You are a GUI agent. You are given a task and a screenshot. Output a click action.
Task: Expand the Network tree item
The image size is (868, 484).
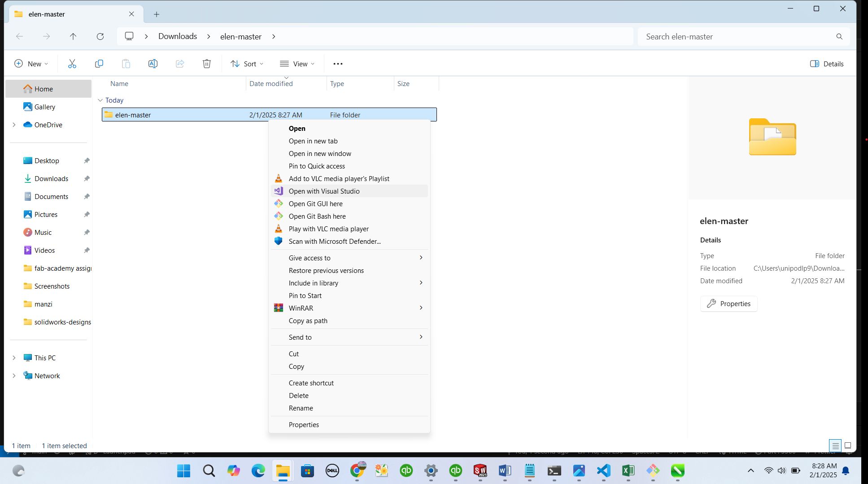[x=13, y=376]
